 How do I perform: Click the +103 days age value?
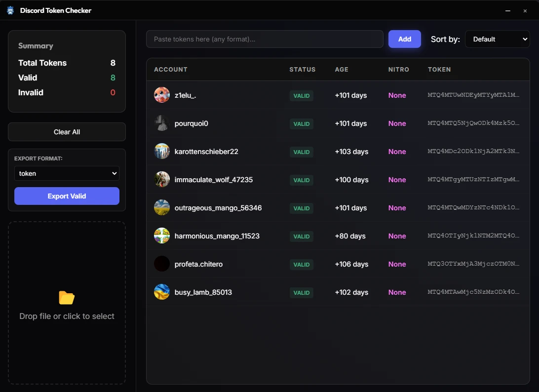point(351,152)
